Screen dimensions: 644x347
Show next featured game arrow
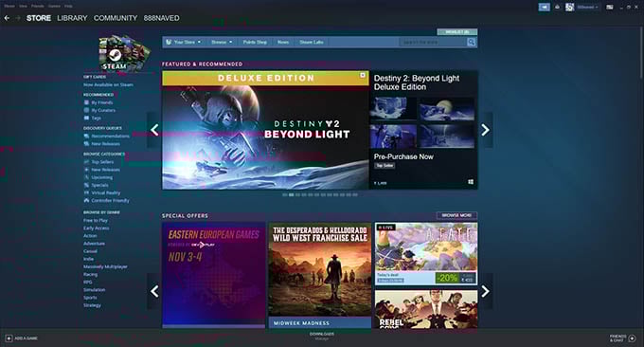[x=486, y=130]
